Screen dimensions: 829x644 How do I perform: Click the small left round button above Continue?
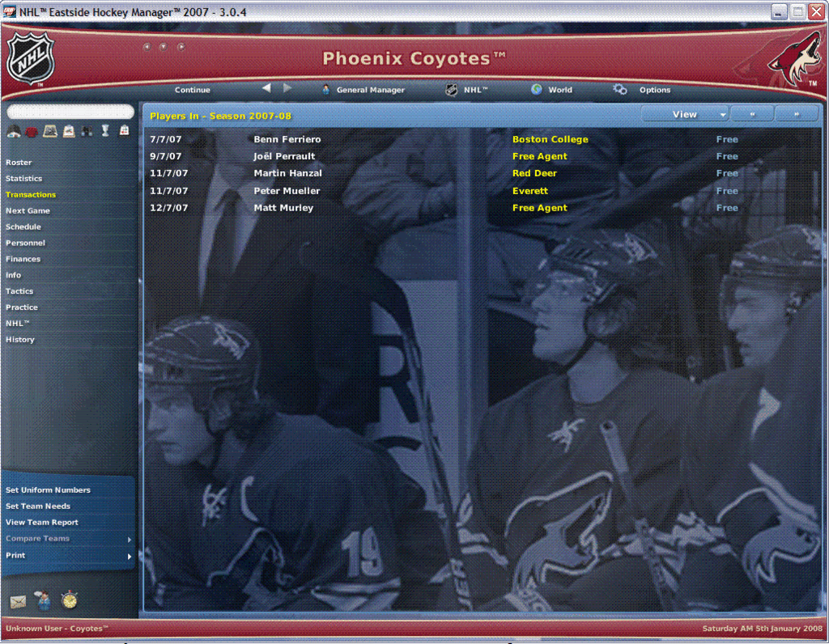point(147,46)
